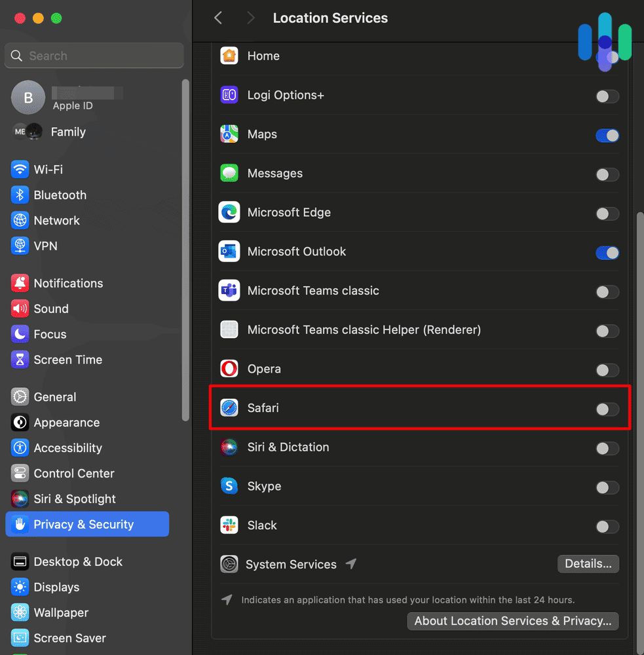Click the System Services gear icon
644x655 pixels.
[x=229, y=564]
